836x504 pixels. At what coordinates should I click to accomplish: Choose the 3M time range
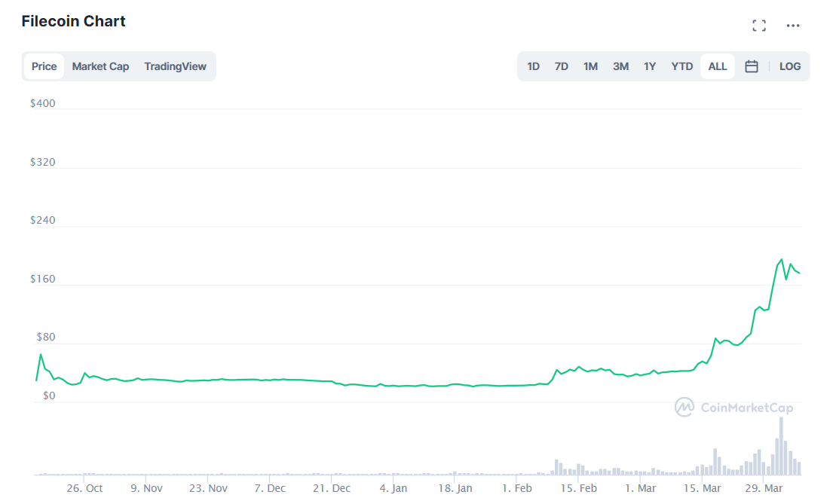(x=620, y=66)
